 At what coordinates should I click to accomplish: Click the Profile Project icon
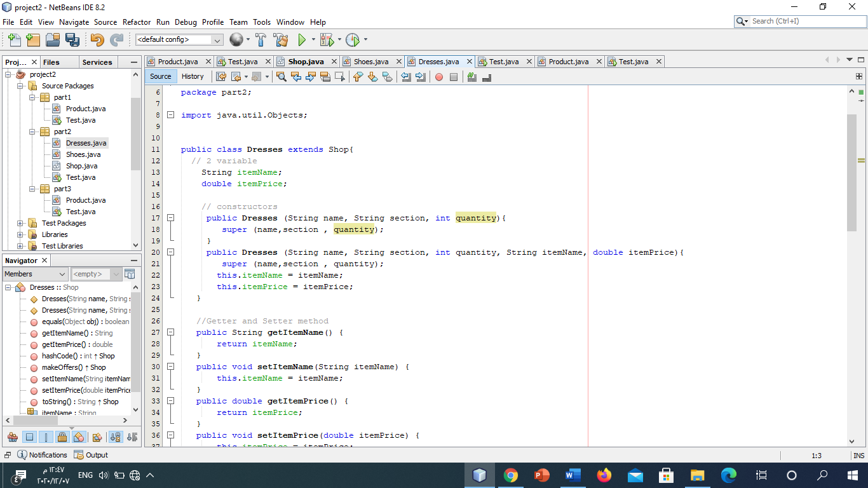353,40
